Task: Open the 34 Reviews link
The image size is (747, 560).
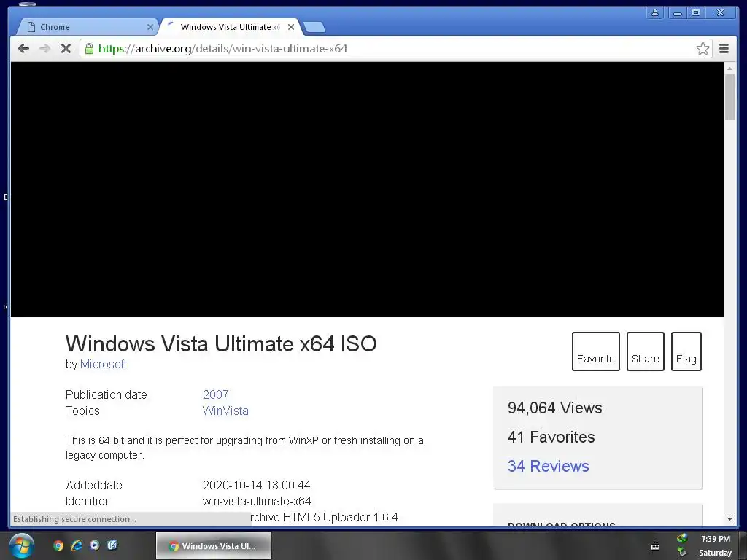Action: tap(549, 466)
